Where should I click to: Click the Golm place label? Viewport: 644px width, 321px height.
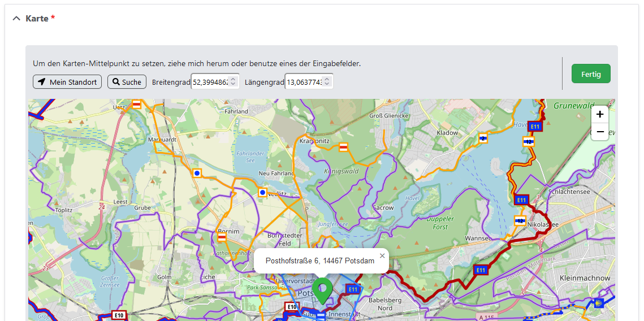point(165,277)
